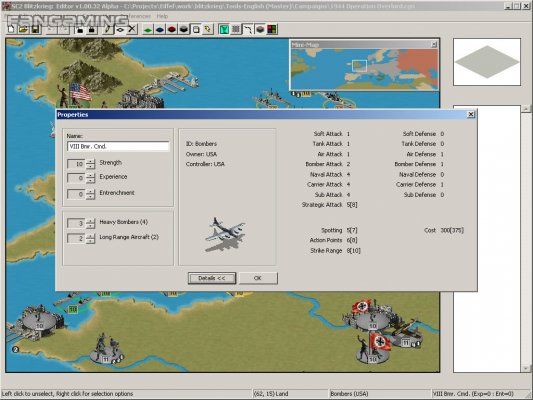Toggle the teal highlighted toolbar icon
Screen dimensions: 533x400
224,30
